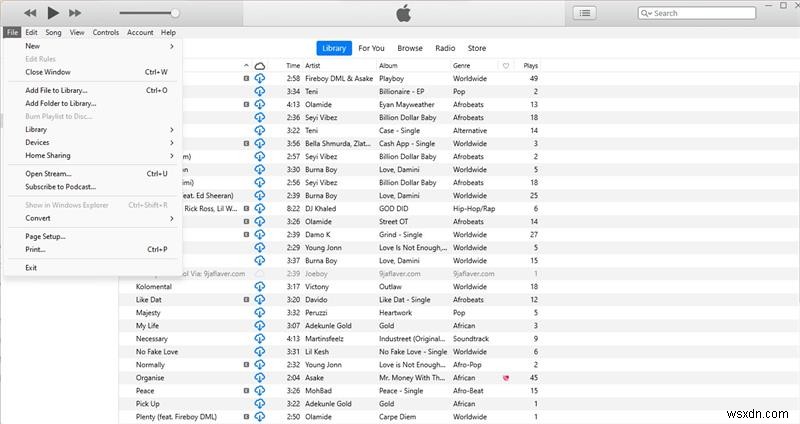Choose Subscribe to Podcast entry

coord(93,187)
